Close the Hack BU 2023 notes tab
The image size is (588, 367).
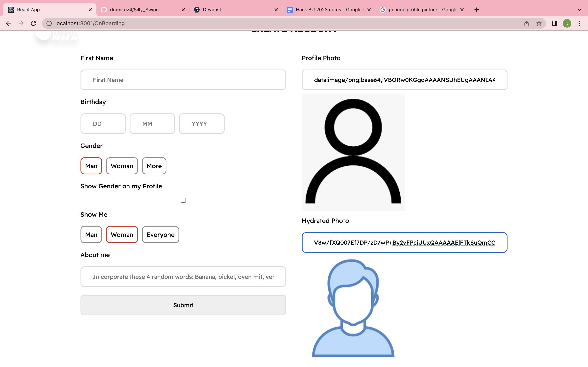click(x=369, y=10)
